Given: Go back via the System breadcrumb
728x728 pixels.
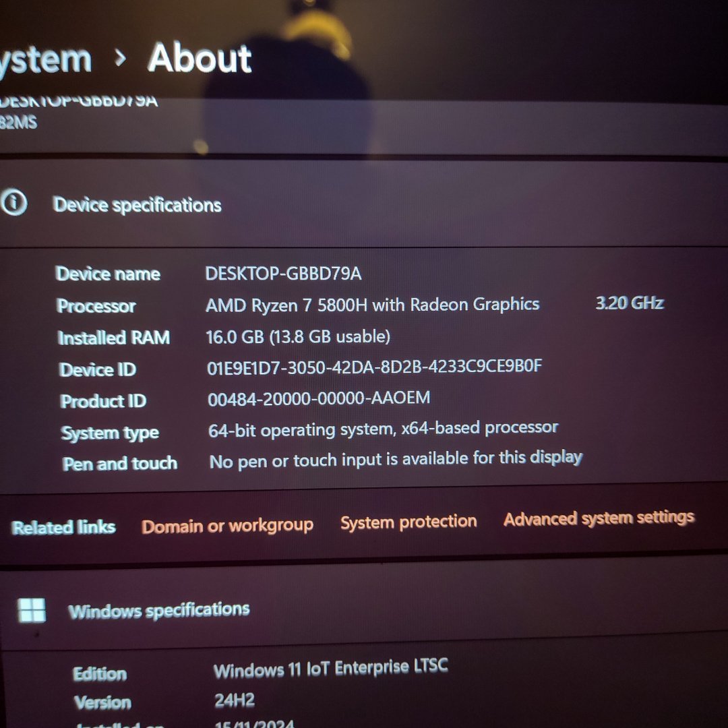Looking at the screenshot, I should (46, 61).
